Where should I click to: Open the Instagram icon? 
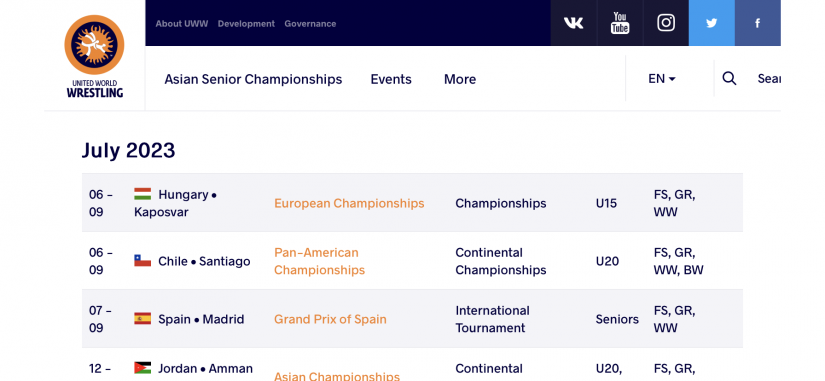click(666, 23)
